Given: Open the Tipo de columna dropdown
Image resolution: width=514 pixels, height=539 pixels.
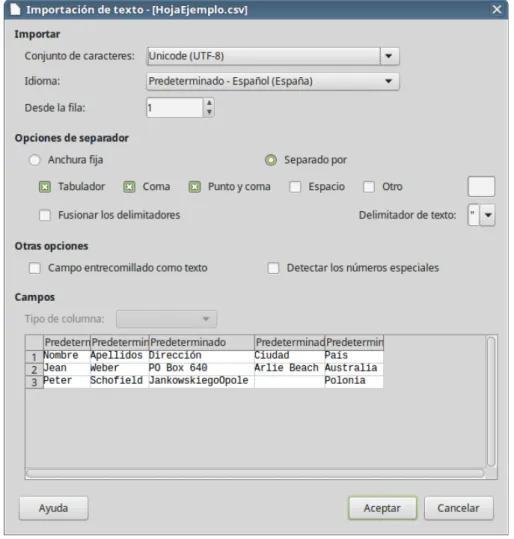Looking at the screenshot, I should click(167, 319).
